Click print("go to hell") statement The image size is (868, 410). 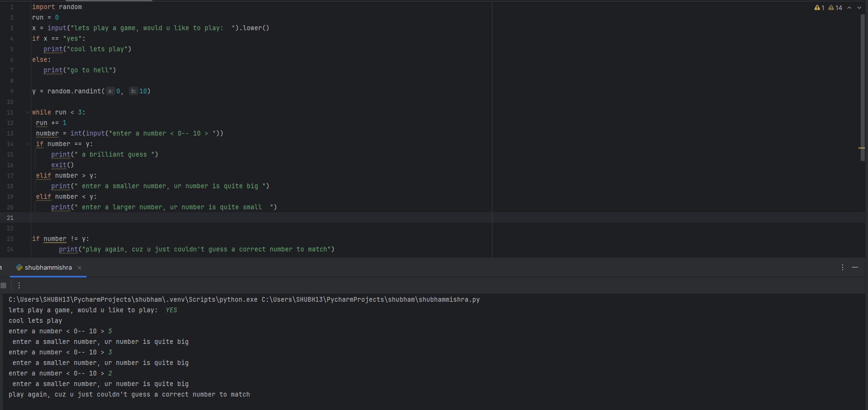coord(80,70)
